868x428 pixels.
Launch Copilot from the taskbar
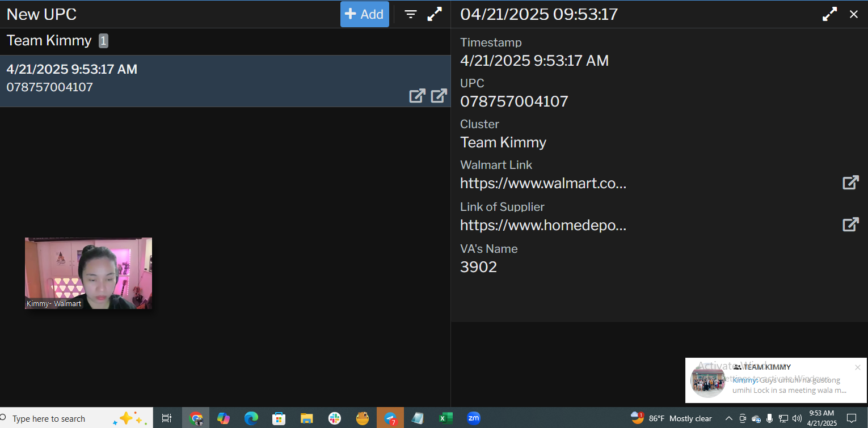tap(224, 418)
